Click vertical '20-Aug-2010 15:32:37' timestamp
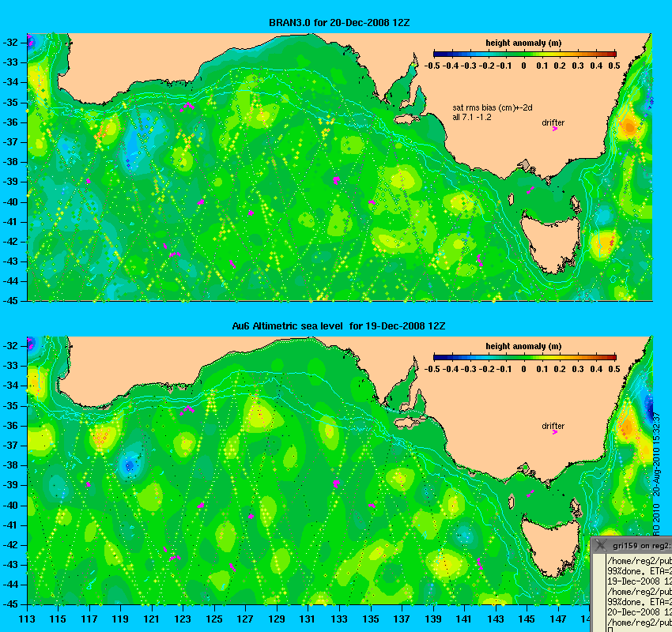Screen dimensions: 672x632 click(x=656, y=454)
